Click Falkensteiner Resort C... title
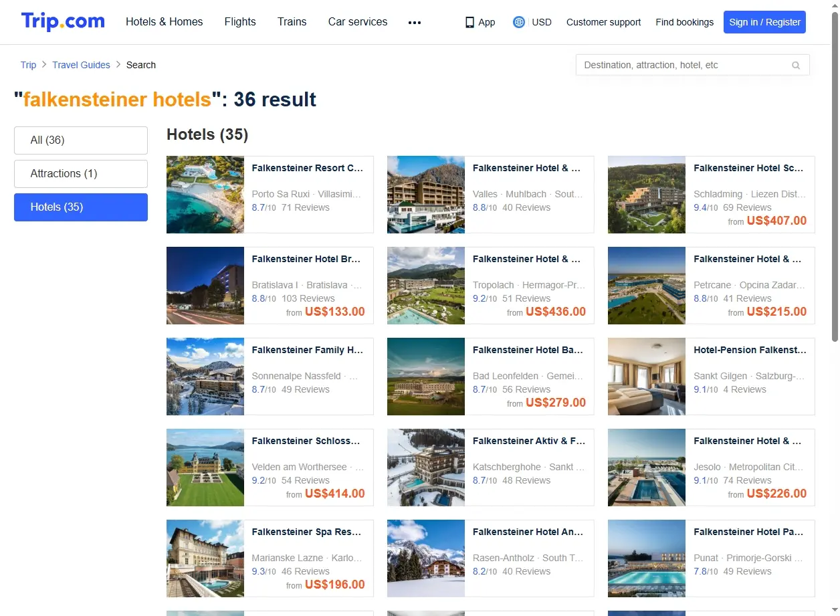This screenshot has height=616, width=840. click(x=308, y=169)
